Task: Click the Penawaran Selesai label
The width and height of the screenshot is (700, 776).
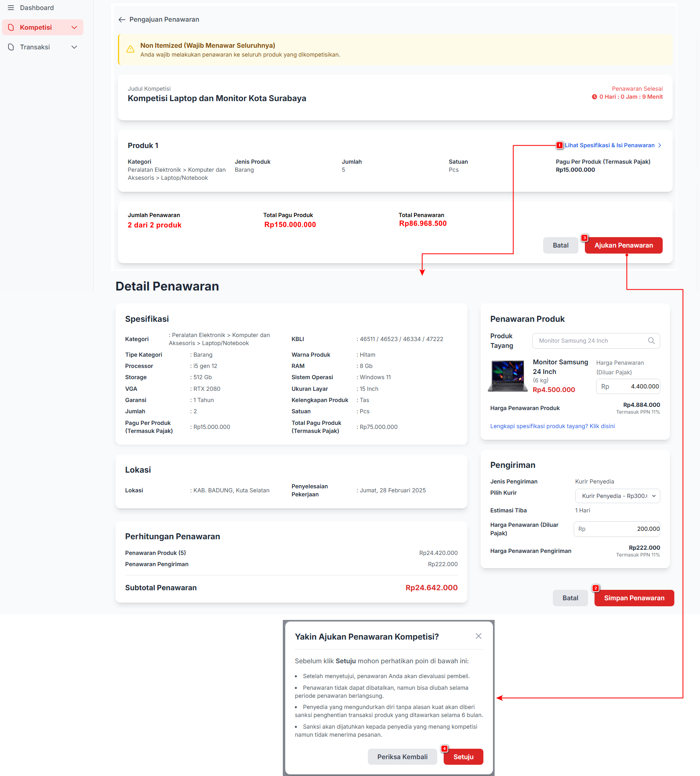Action: pyautogui.click(x=637, y=89)
